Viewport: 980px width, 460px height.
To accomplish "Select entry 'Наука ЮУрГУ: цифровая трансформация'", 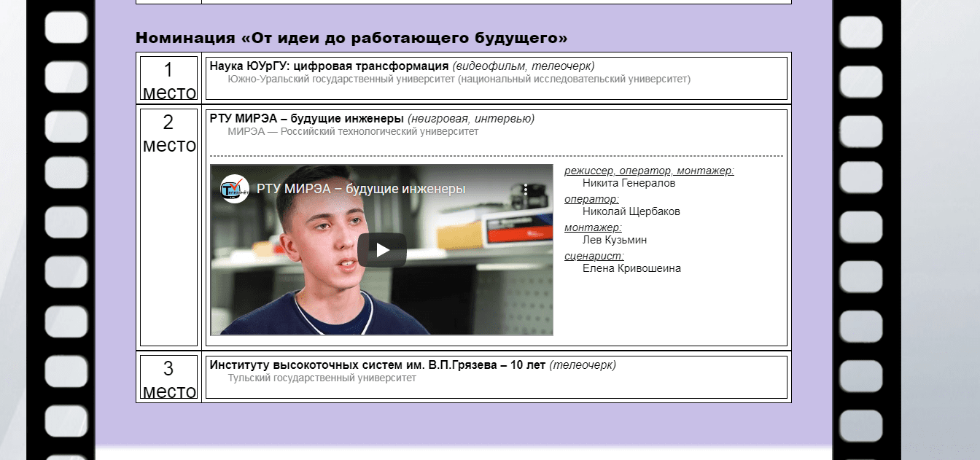I will pyautogui.click(x=329, y=66).
